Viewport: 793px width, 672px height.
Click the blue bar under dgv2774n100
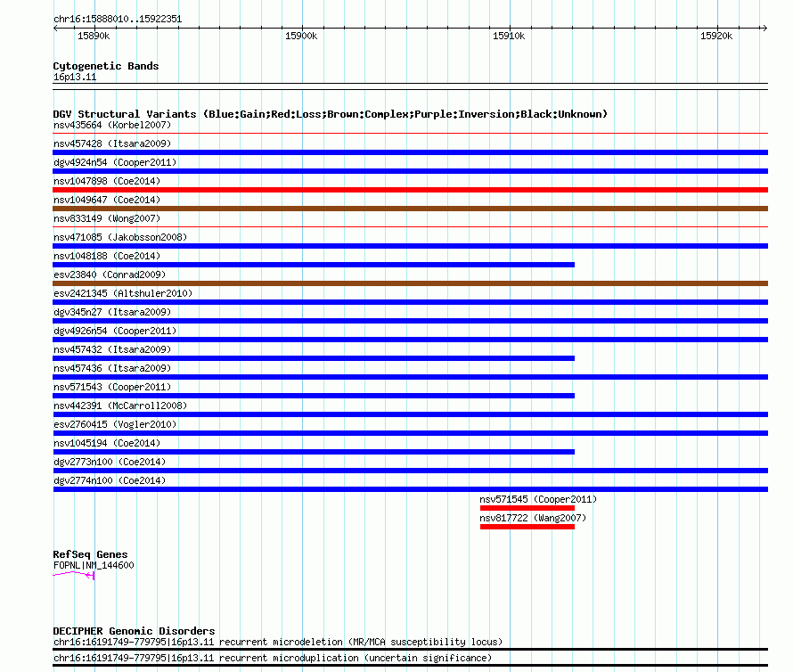410,489
